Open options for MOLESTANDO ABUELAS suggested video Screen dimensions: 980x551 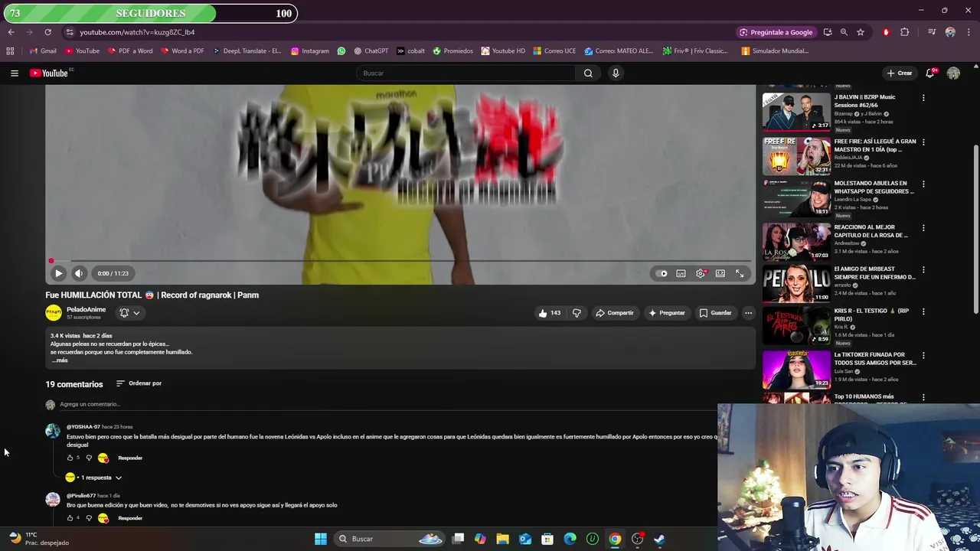[923, 184]
